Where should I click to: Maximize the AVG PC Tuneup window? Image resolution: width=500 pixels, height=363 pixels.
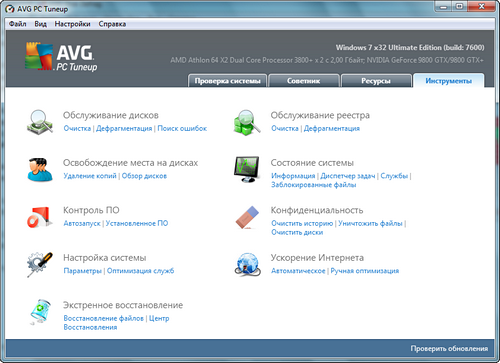pos(459,6)
